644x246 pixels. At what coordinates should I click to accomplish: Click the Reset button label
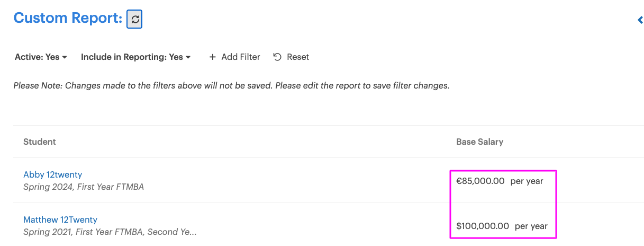(298, 57)
